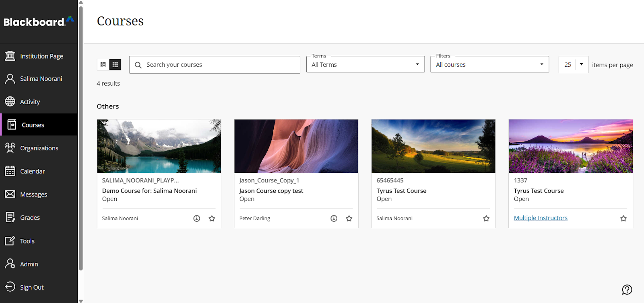644x303 pixels.
Task: Open Demo Course for: Salima Noorani
Action: pos(149,191)
